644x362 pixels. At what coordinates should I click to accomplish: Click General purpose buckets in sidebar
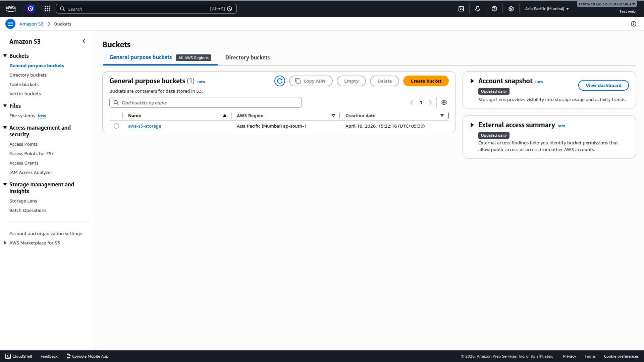[x=37, y=65]
